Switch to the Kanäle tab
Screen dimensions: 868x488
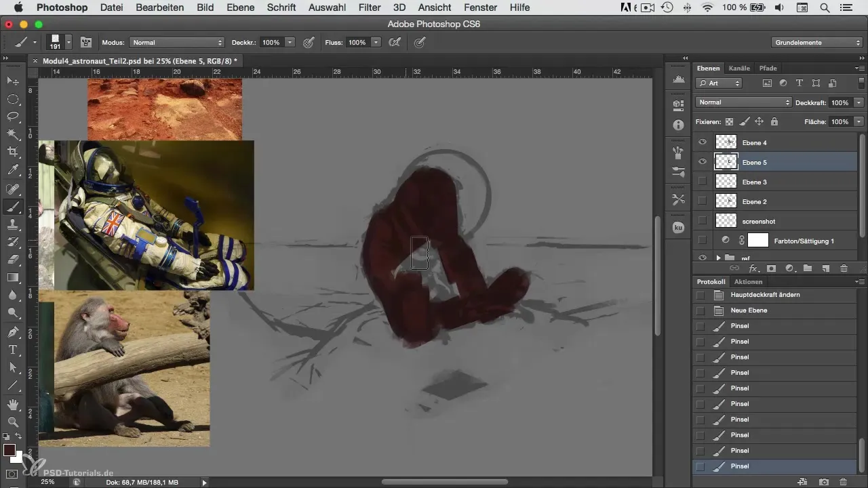coord(739,68)
